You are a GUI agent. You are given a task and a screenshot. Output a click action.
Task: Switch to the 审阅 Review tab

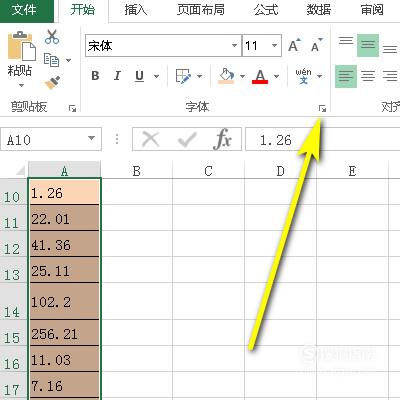click(372, 10)
